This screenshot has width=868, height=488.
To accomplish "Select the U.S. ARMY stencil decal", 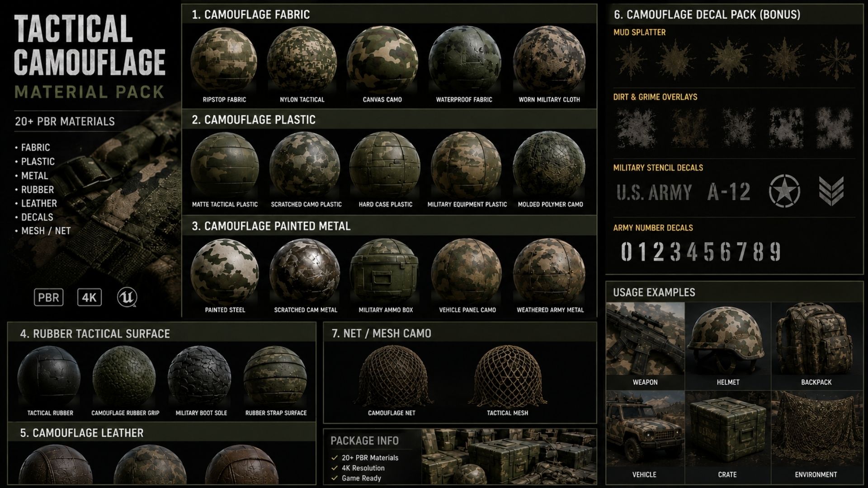I will click(654, 192).
